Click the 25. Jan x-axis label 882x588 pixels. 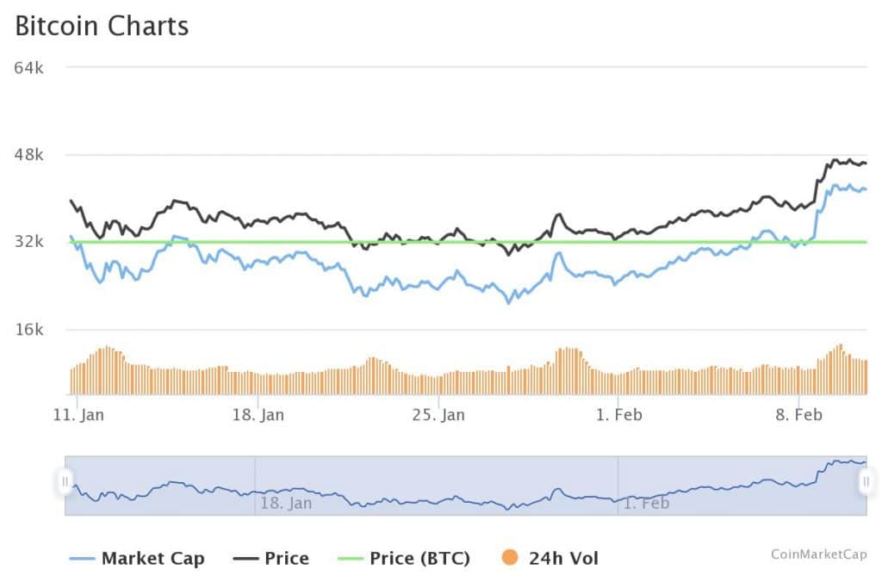click(x=438, y=415)
